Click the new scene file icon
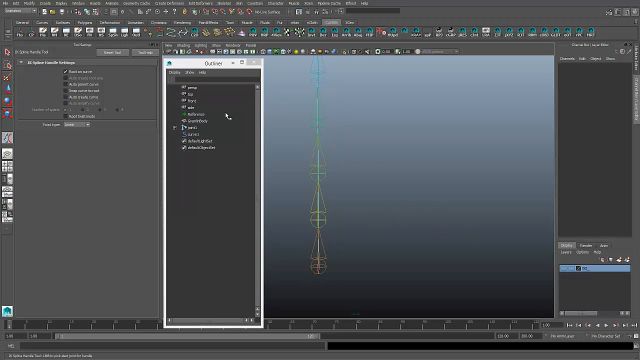Screen dimensions: 640x360 coord(44,12)
